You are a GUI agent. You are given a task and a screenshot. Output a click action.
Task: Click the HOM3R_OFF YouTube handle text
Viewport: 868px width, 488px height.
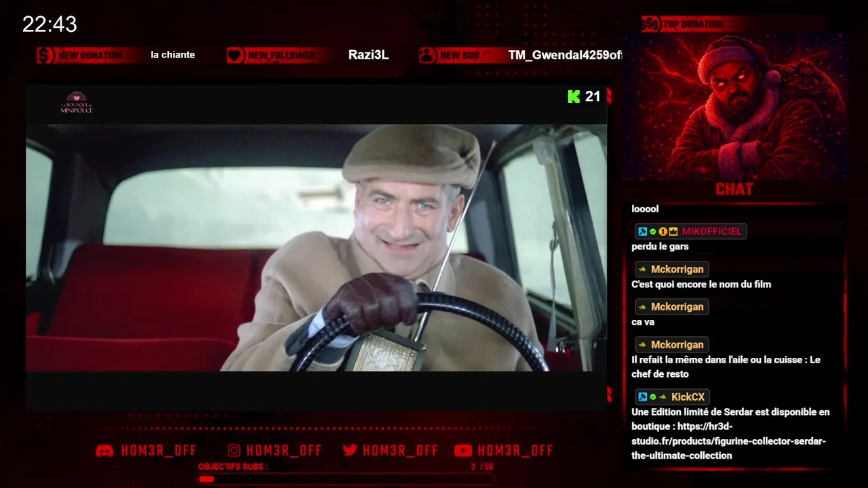(x=515, y=451)
